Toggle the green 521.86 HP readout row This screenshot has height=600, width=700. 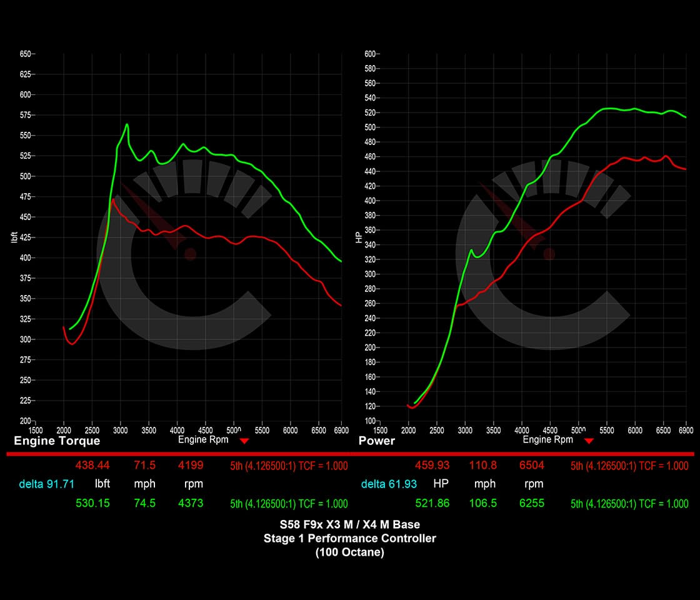tap(432, 503)
